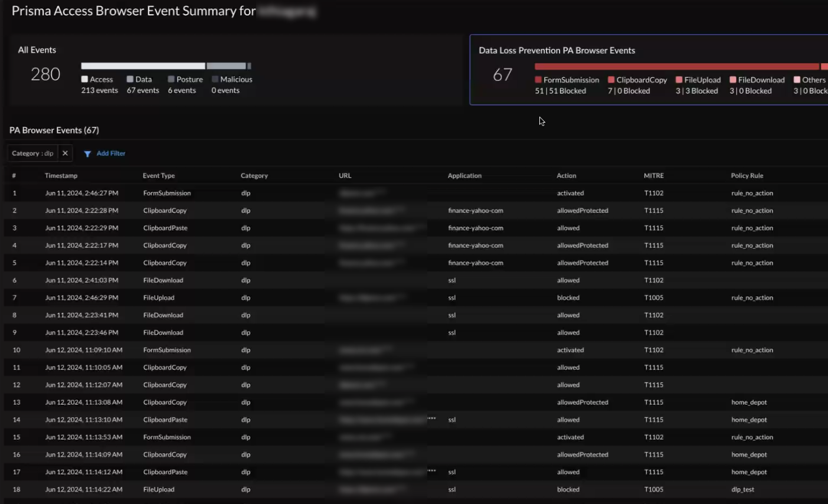The image size is (828, 504).
Task: Click the Access legend color square
Action: (x=84, y=79)
